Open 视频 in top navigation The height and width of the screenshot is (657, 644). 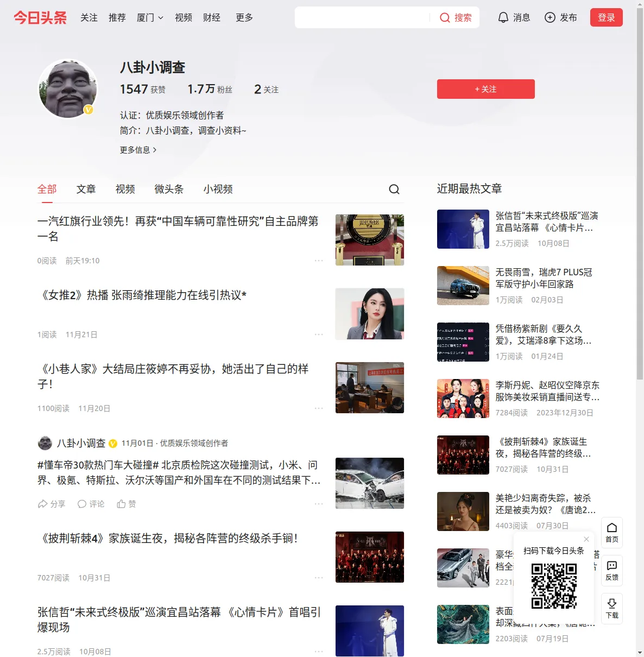click(184, 17)
